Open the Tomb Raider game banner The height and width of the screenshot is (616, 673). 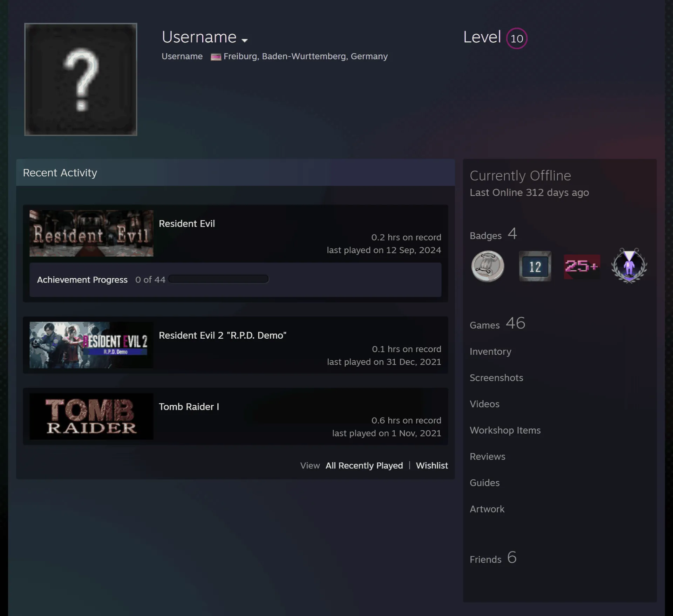[x=91, y=416]
